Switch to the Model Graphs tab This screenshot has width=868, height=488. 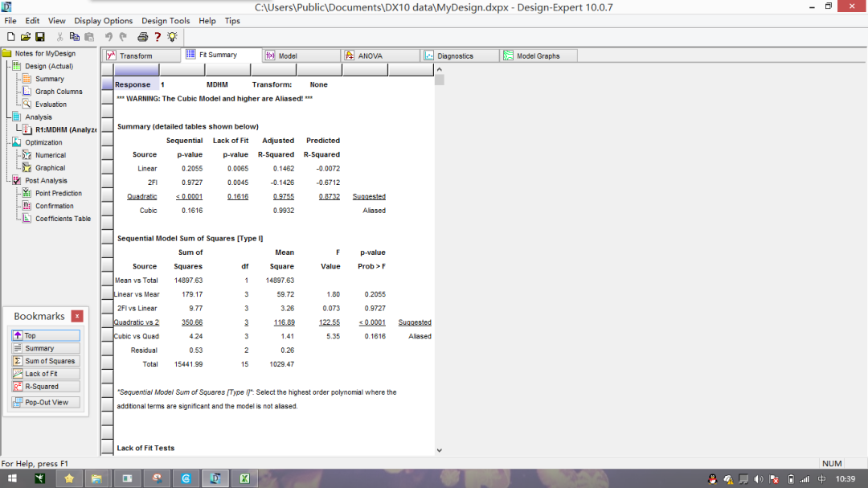pos(538,55)
